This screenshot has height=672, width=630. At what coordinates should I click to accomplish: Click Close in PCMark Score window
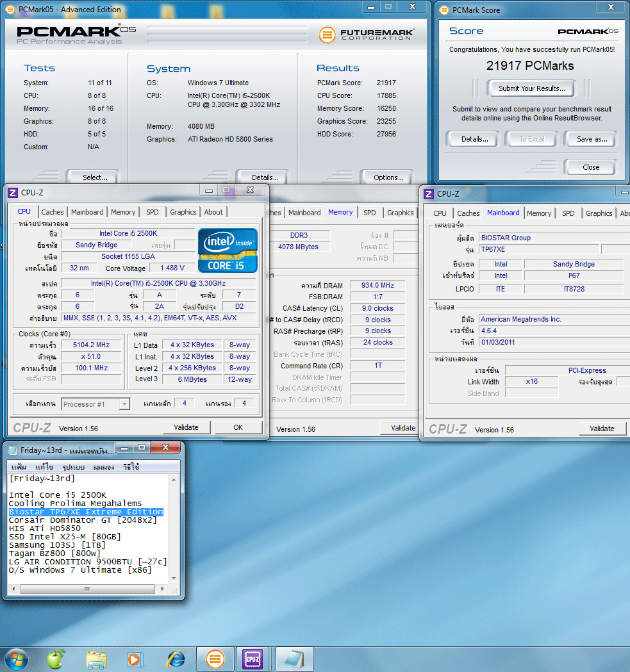click(x=590, y=167)
